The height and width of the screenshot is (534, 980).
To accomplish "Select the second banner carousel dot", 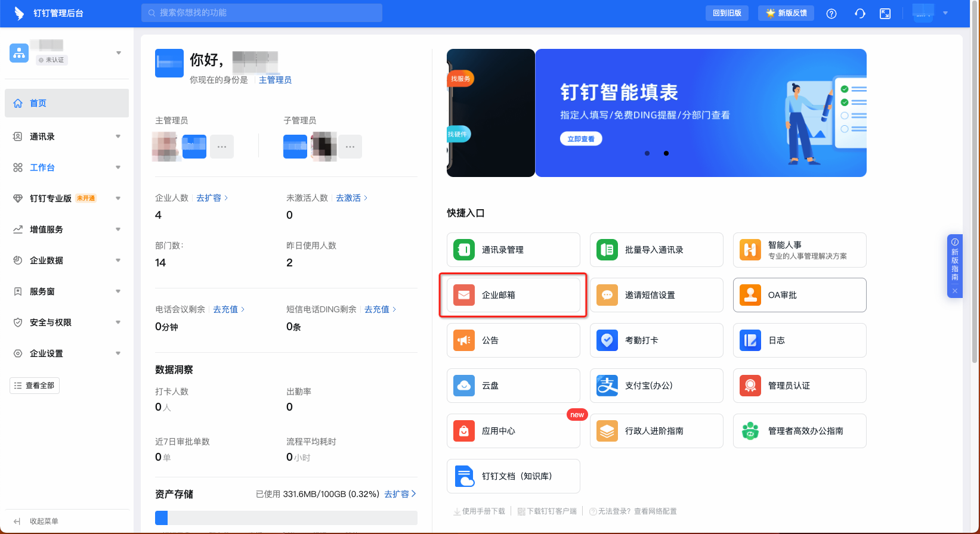I will pos(666,153).
